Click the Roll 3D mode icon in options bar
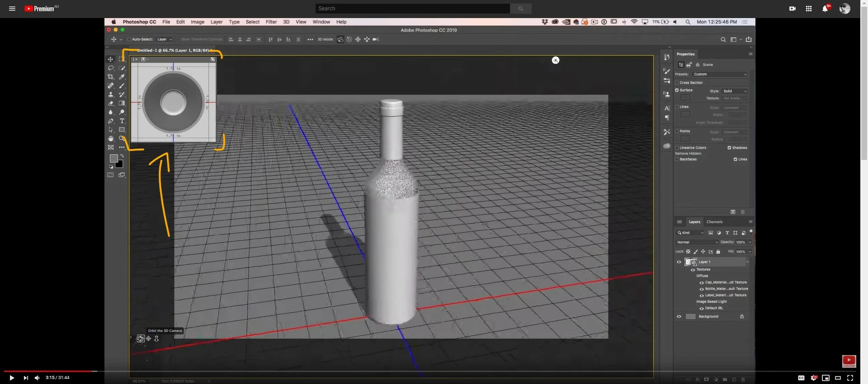This screenshot has height=384, width=868. pyautogui.click(x=349, y=39)
